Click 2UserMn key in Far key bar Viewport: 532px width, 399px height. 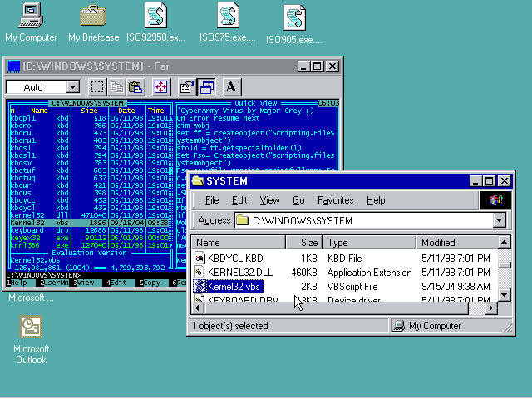(x=55, y=283)
